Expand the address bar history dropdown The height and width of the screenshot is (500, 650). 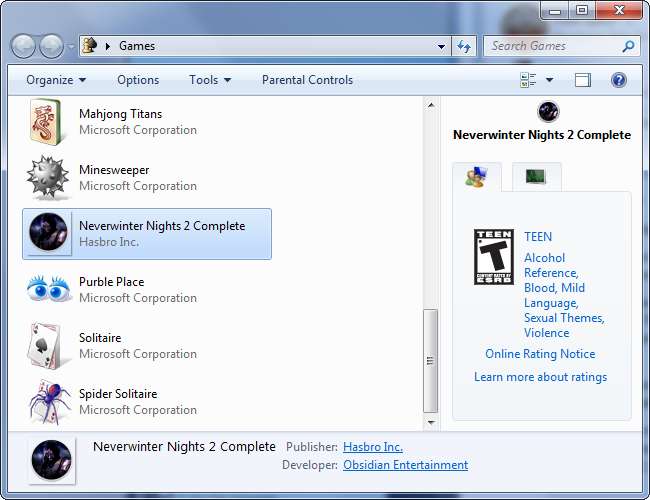[442, 46]
